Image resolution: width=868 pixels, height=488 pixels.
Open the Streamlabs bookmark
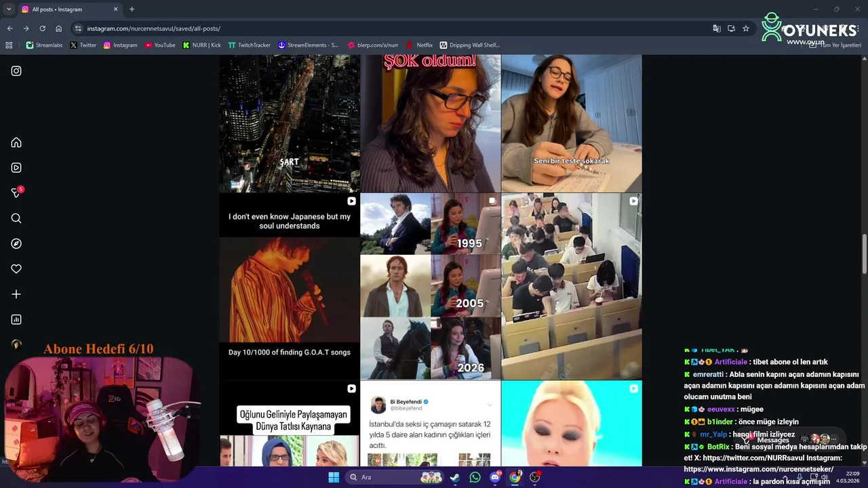click(x=44, y=45)
